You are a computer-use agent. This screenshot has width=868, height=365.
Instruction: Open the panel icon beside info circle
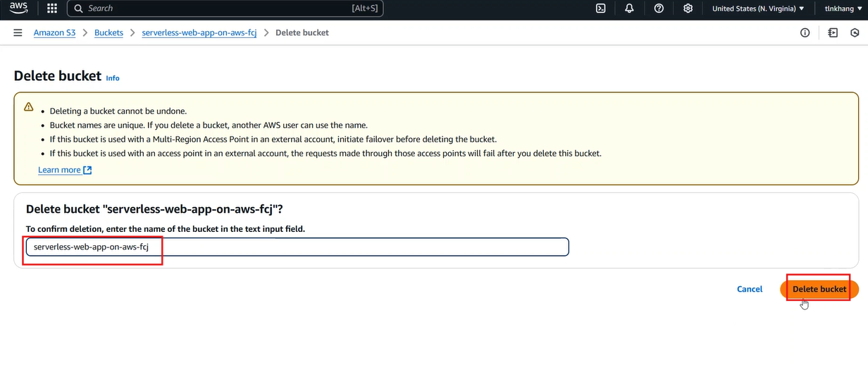(x=833, y=32)
